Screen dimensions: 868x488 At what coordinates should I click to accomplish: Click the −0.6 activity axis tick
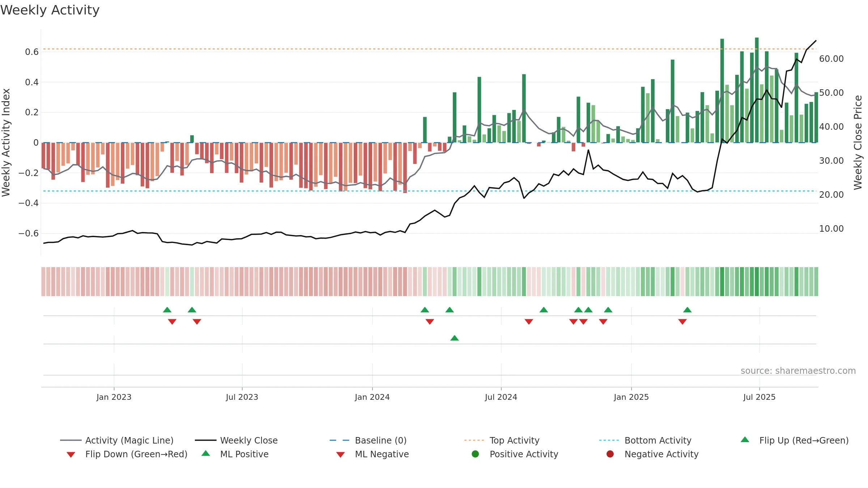click(29, 234)
